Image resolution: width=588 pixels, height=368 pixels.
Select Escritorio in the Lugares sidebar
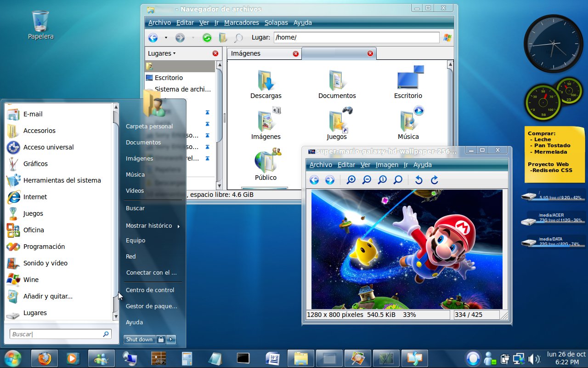[180, 78]
